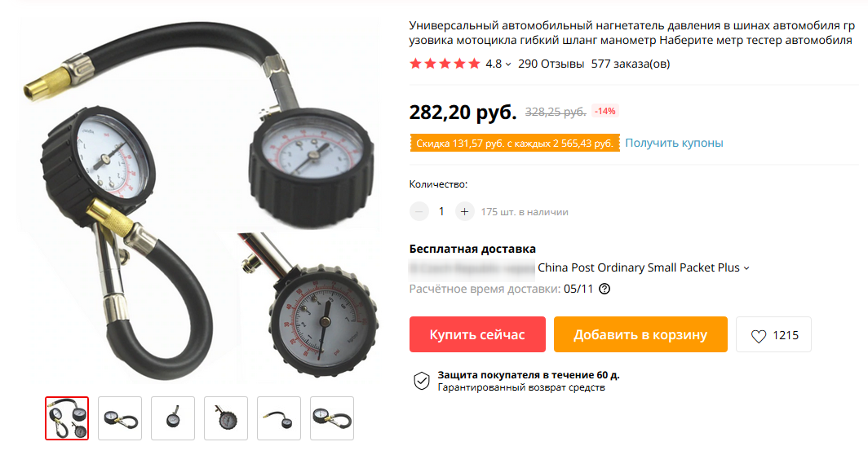The width and height of the screenshot is (868, 464).
Task: Click the orange discount coupon banner
Action: pyautogui.click(x=515, y=144)
